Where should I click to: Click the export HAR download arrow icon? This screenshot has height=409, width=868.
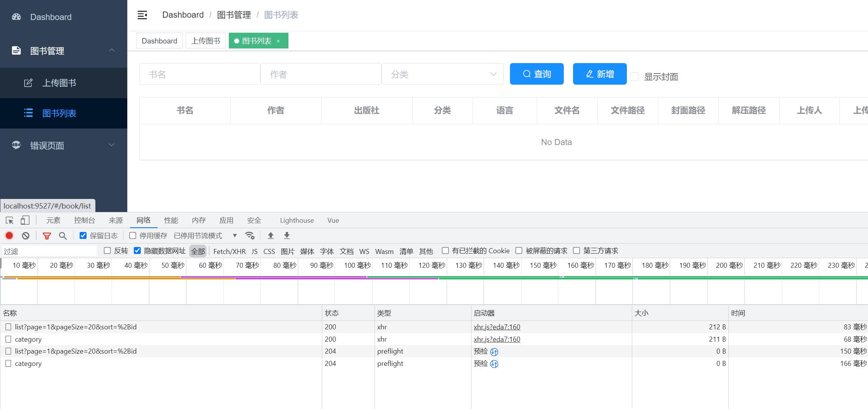pyautogui.click(x=287, y=235)
